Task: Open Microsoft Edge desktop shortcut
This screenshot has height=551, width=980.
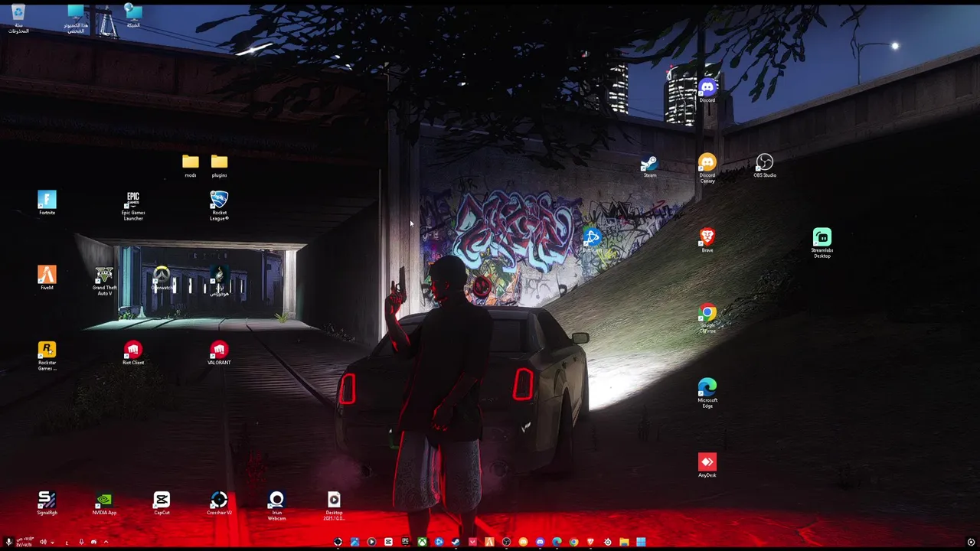Action: (707, 393)
